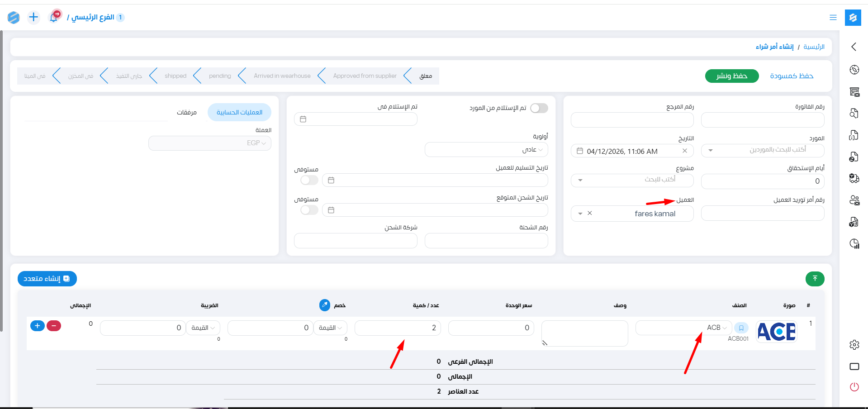Viewport: 868px width, 409px height.
Task: Add row with blue plus button
Action: pyautogui.click(x=38, y=326)
